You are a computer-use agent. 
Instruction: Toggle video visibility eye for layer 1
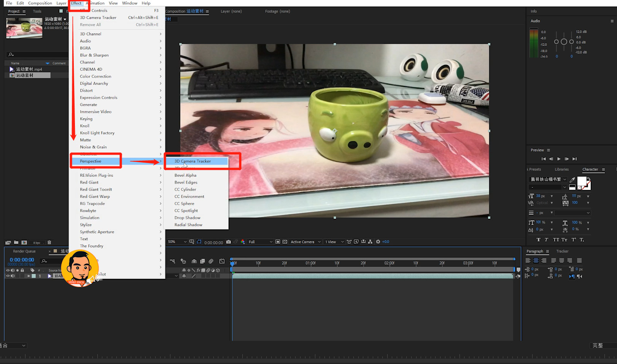coord(8,276)
